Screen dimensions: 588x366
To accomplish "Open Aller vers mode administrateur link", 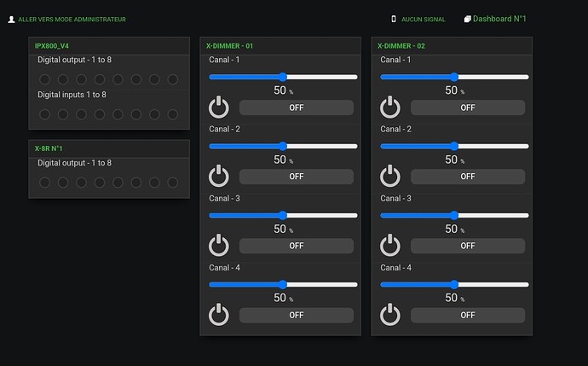I will (72, 19).
